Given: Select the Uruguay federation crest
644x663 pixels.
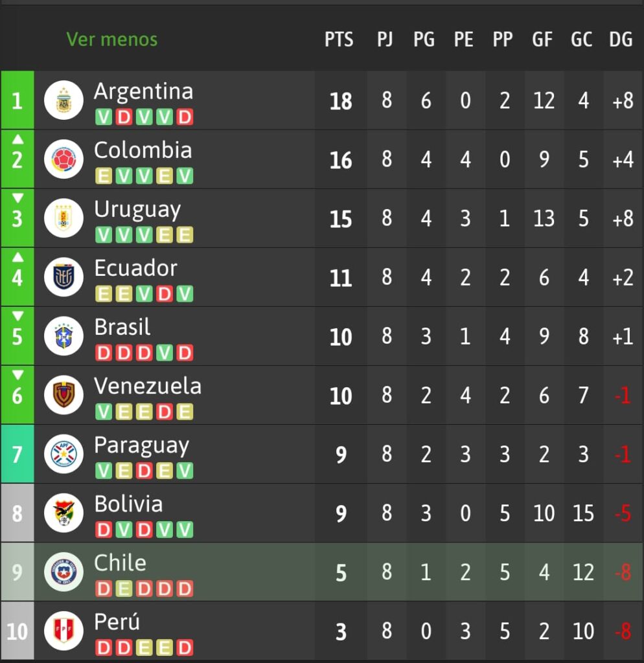Looking at the screenshot, I should coord(64,218).
